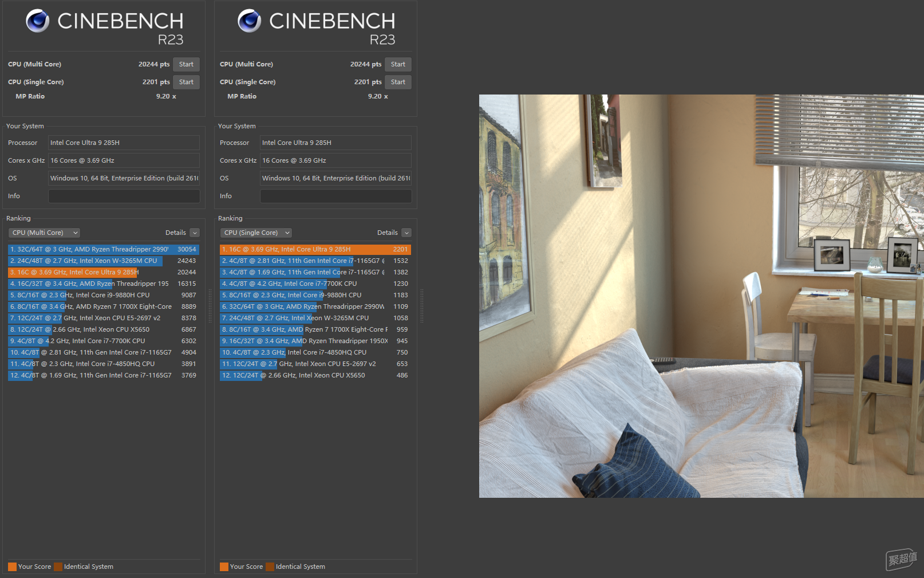
Task: Select the i7-7700K row scoring 1230
Action: point(315,284)
